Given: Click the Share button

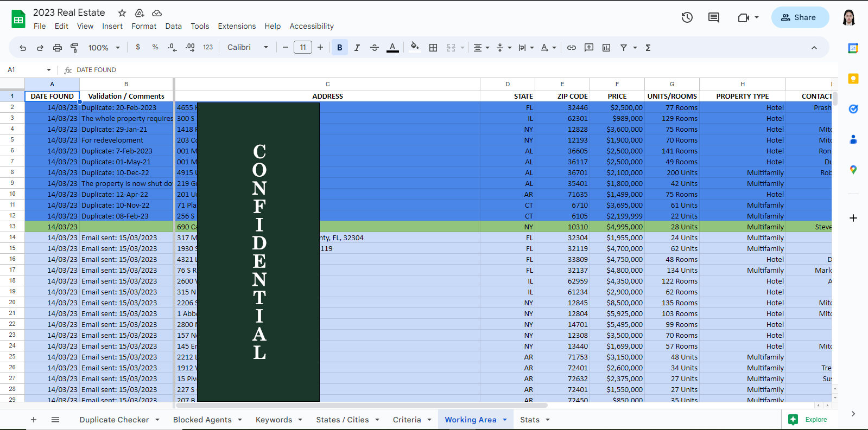Looking at the screenshot, I should click(x=800, y=17).
